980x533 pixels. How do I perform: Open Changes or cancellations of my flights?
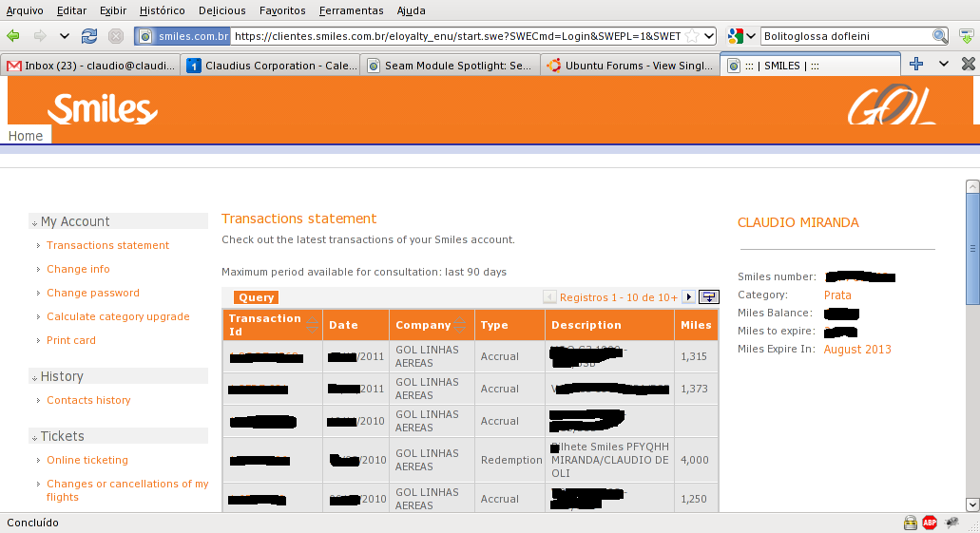[x=127, y=490]
